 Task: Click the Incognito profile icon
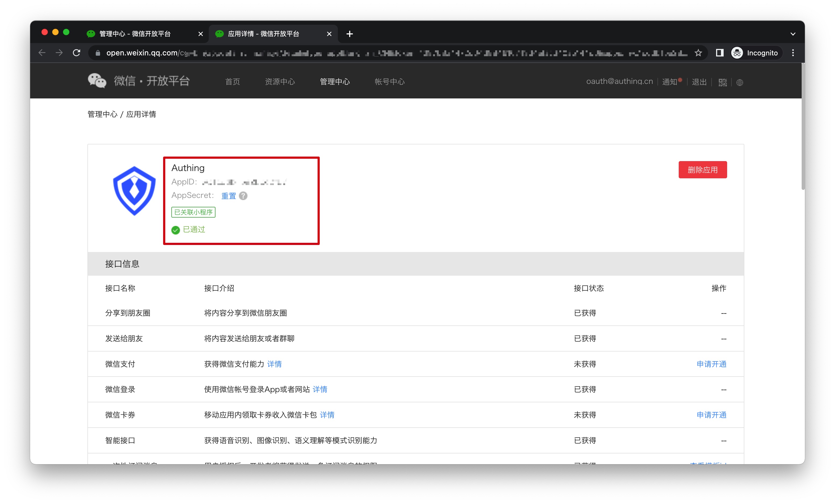click(x=737, y=53)
